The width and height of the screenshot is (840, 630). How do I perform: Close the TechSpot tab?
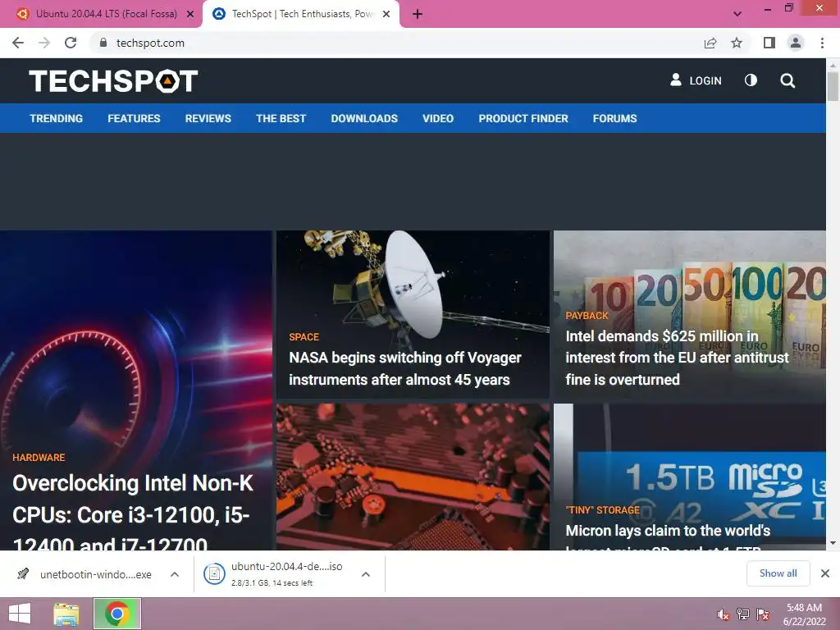pyautogui.click(x=386, y=14)
